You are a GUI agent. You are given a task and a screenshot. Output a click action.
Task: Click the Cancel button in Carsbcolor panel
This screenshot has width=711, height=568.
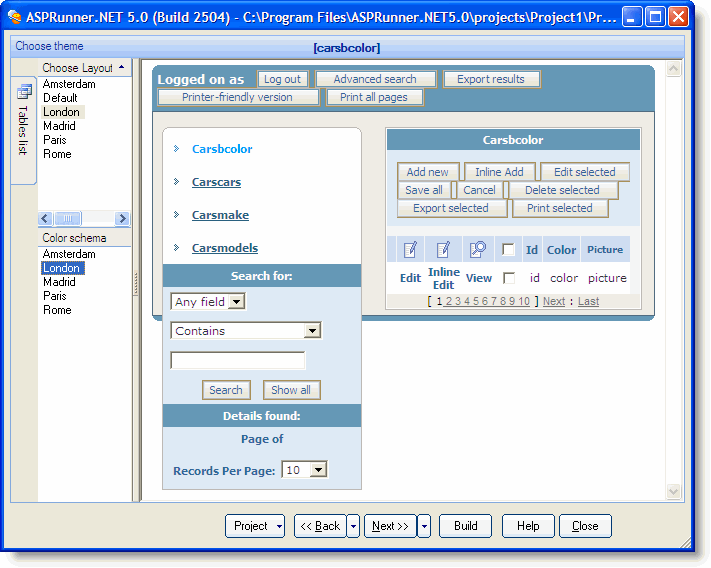(479, 190)
